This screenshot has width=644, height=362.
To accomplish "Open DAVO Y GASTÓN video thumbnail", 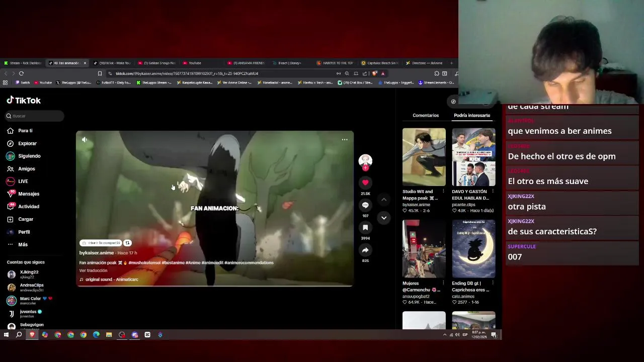I will 473,157.
